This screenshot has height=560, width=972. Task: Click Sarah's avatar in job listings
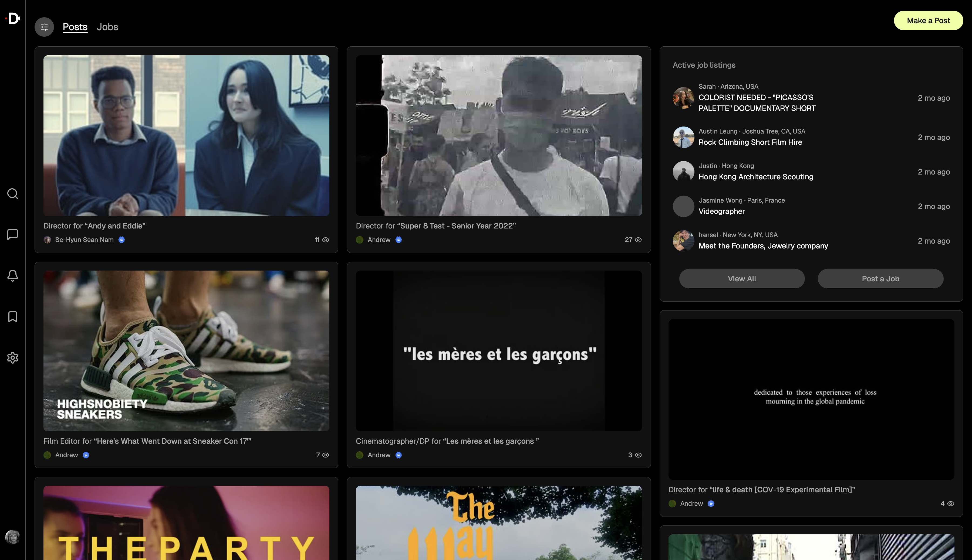tap(683, 98)
